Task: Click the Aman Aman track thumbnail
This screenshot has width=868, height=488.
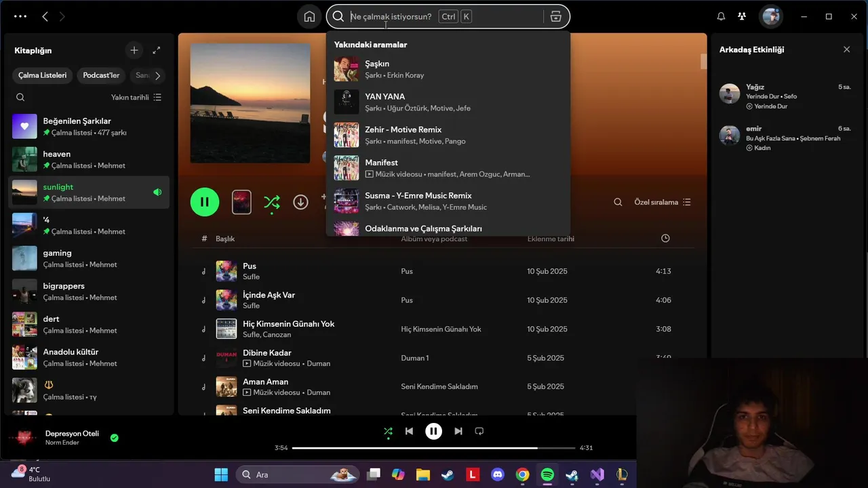Action: [226, 387]
